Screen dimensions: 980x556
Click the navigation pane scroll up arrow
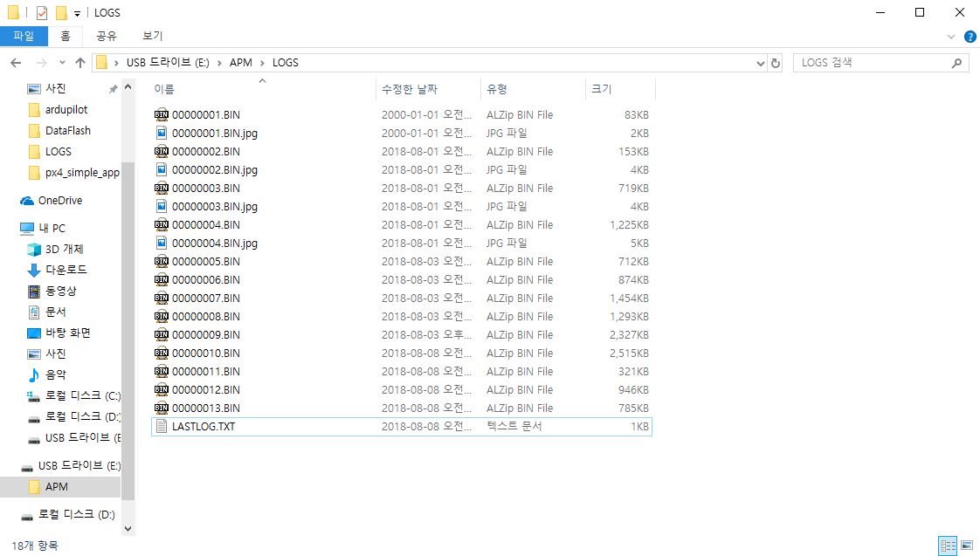pyautogui.click(x=128, y=87)
